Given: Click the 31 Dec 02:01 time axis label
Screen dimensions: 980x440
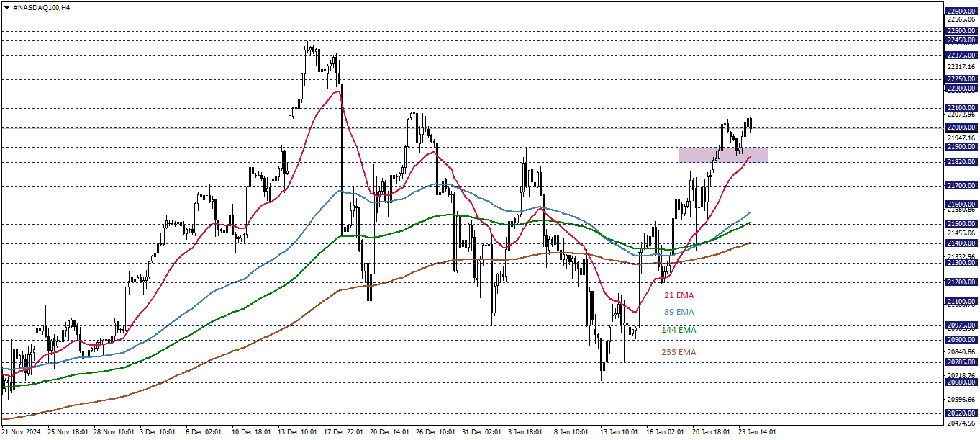Looking at the screenshot, I should click(482, 433).
